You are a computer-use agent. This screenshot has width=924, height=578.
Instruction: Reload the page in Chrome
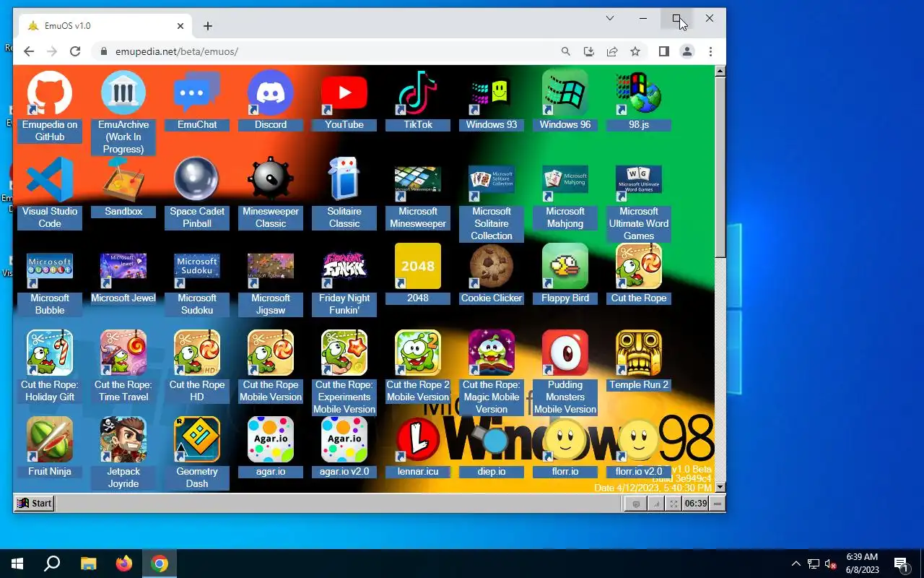pyautogui.click(x=75, y=51)
